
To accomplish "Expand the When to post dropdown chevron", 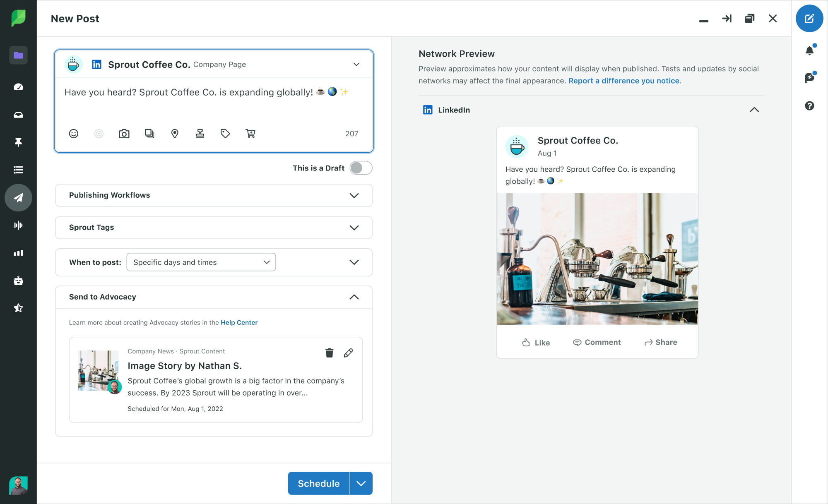I will (x=354, y=262).
